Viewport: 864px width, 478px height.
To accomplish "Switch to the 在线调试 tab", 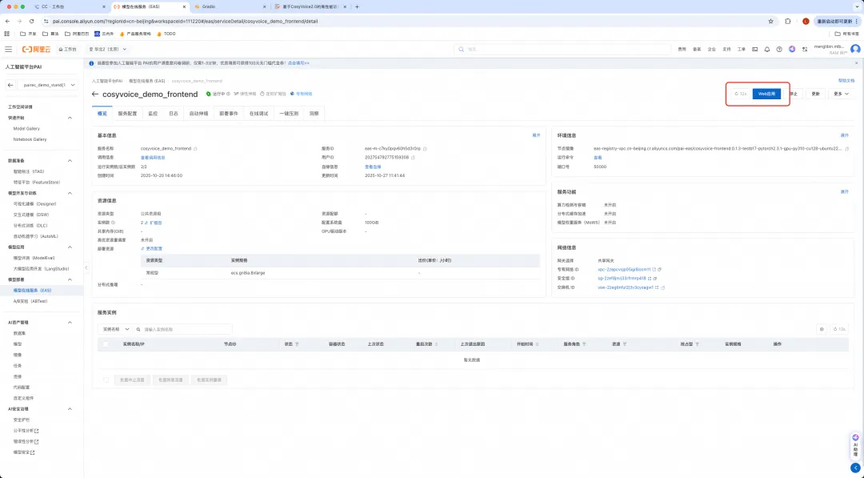I will (258, 114).
